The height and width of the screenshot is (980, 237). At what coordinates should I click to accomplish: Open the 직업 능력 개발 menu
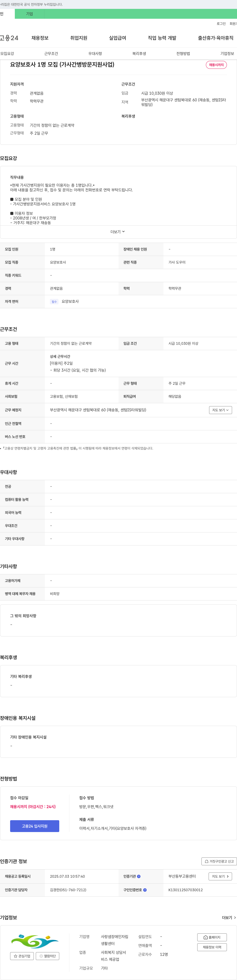tap(162, 38)
